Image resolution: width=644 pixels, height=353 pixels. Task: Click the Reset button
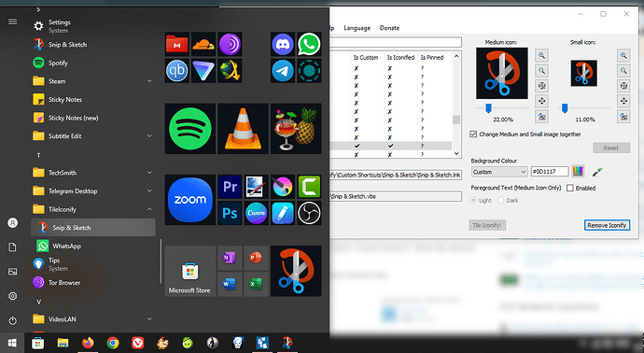611,148
